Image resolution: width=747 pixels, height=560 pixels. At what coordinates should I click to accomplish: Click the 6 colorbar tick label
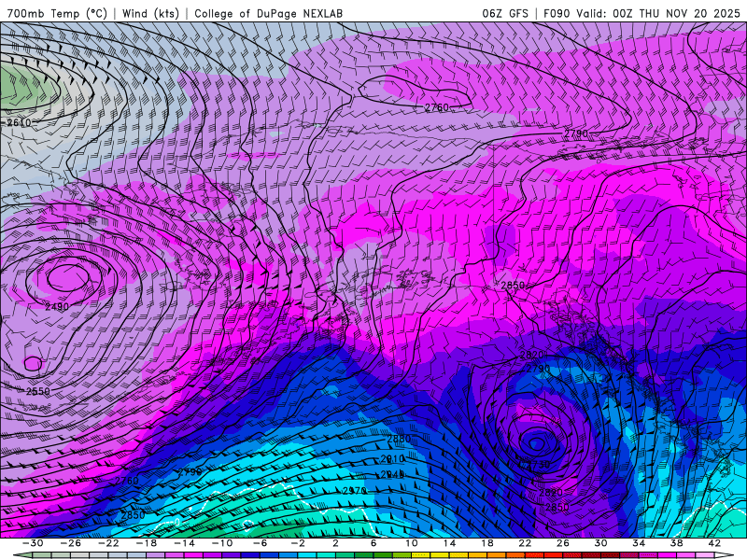click(373, 543)
